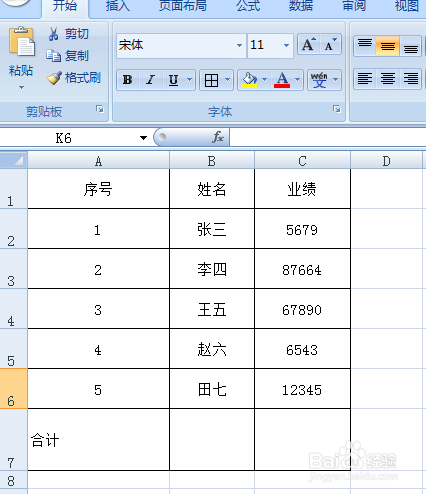Increase font size with large A

pos(308,44)
